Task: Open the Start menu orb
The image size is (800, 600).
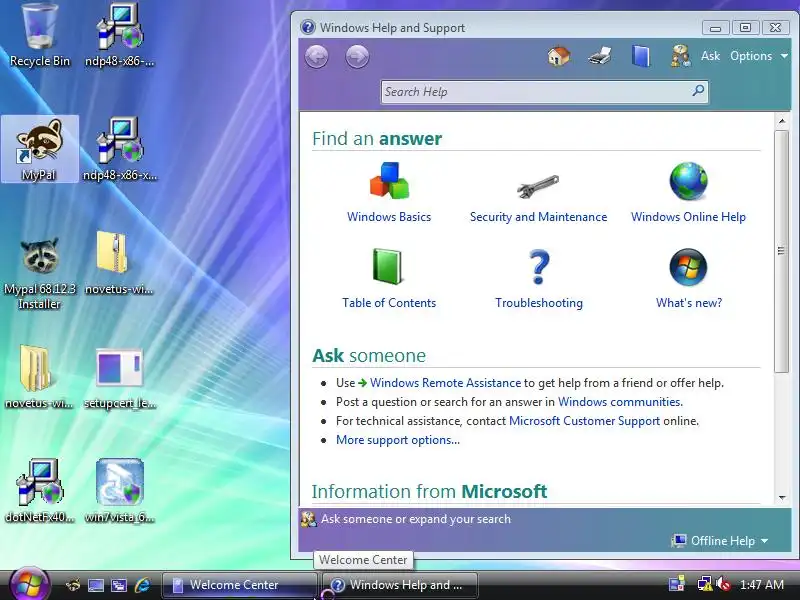Action: [x=29, y=584]
